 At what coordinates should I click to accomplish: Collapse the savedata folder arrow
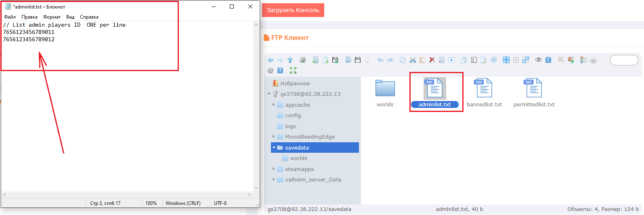tap(274, 148)
